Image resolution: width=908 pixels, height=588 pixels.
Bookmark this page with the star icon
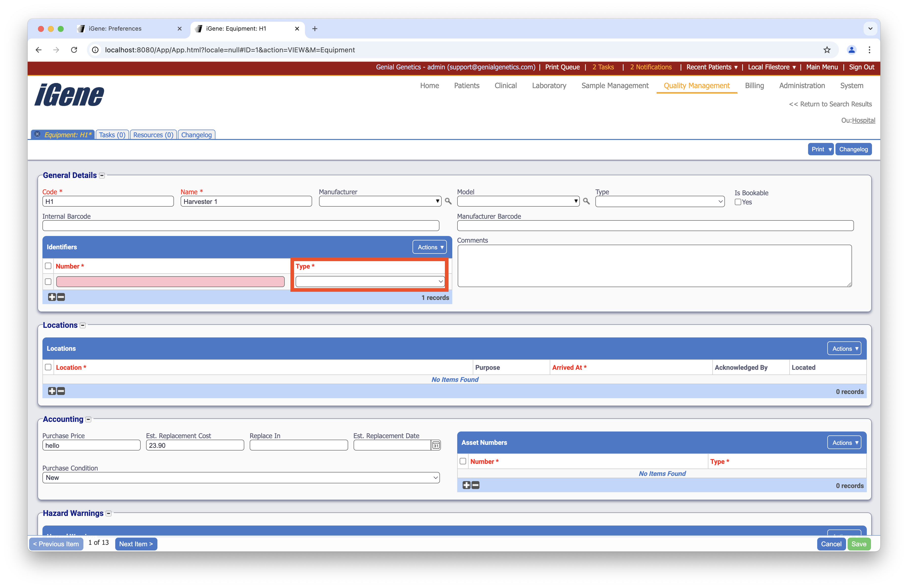[827, 50]
